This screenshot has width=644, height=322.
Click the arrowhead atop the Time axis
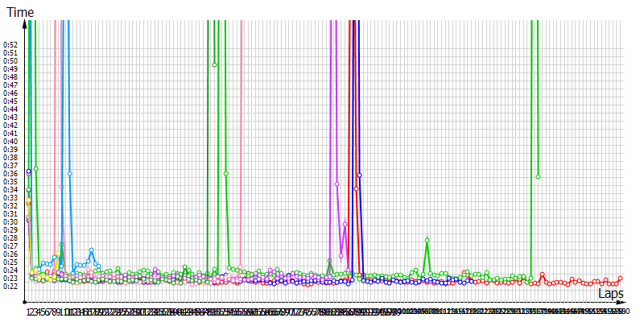click(x=28, y=24)
